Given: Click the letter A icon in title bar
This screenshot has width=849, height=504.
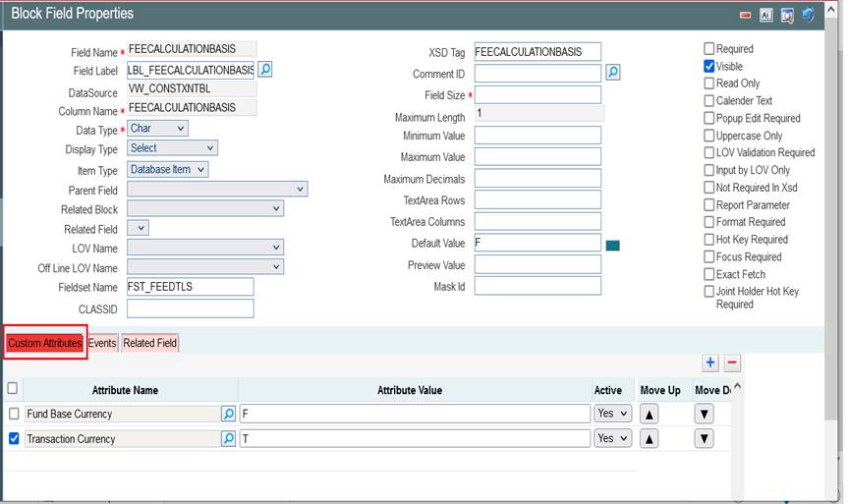Looking at the screenshot, I should pyautogui.click(x=765, y=15).
